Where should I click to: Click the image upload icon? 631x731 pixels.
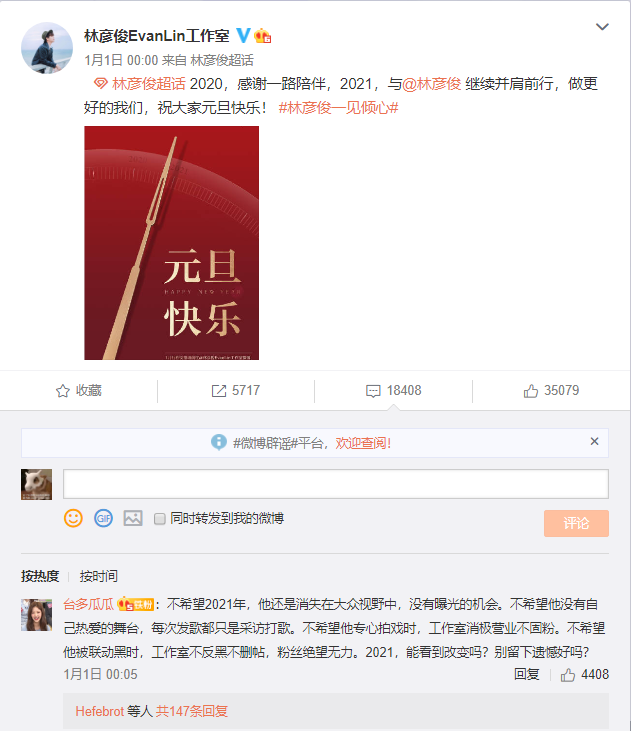(133, 518)
